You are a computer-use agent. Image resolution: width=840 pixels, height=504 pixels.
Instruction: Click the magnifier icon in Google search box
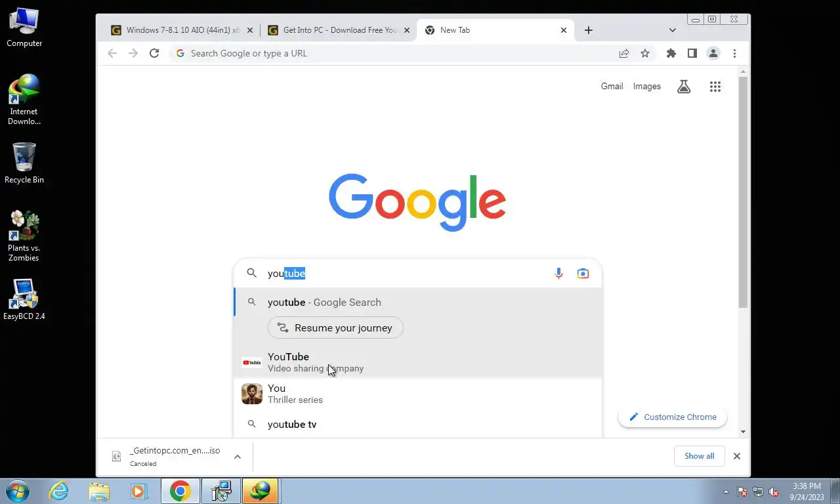[x=251, y=273]
